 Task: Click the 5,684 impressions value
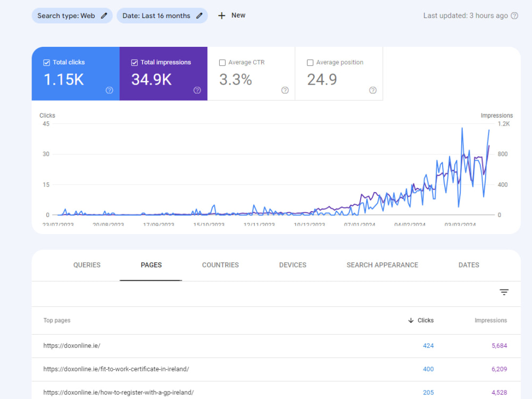click(x=499, y=346)
